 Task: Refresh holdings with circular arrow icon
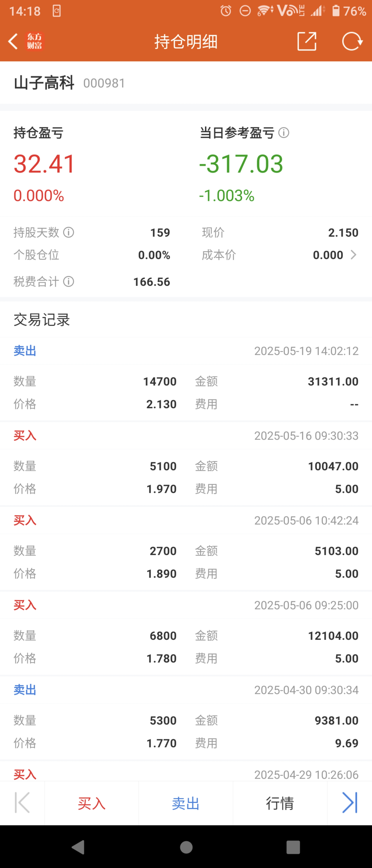(352, 41)
